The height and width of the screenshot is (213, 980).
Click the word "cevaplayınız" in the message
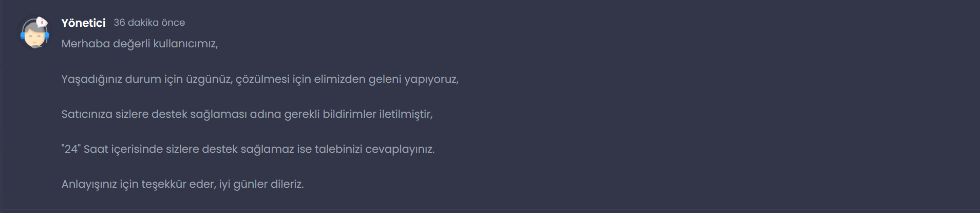coord(400,149)
